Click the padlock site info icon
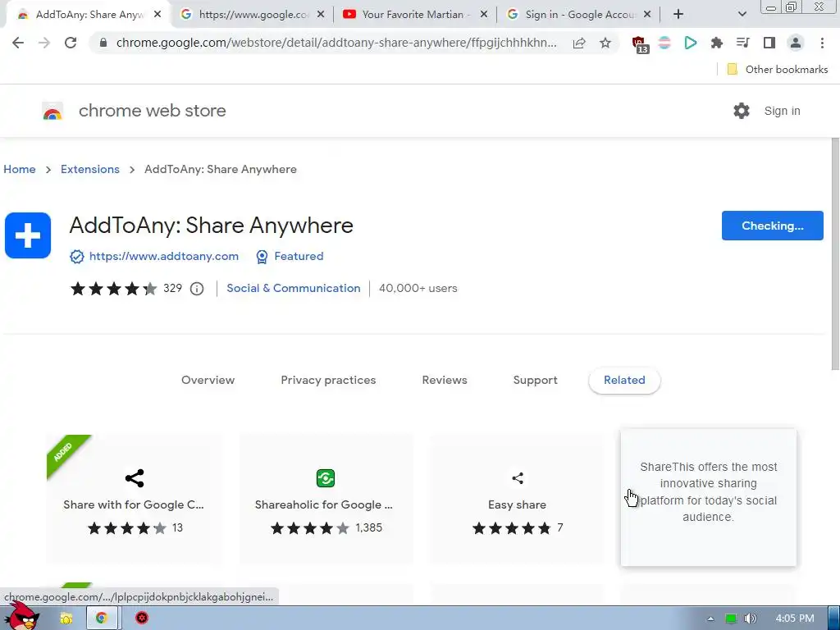This screenshot has height=630, width=840. pyautogui.click(x=103, y=43)
